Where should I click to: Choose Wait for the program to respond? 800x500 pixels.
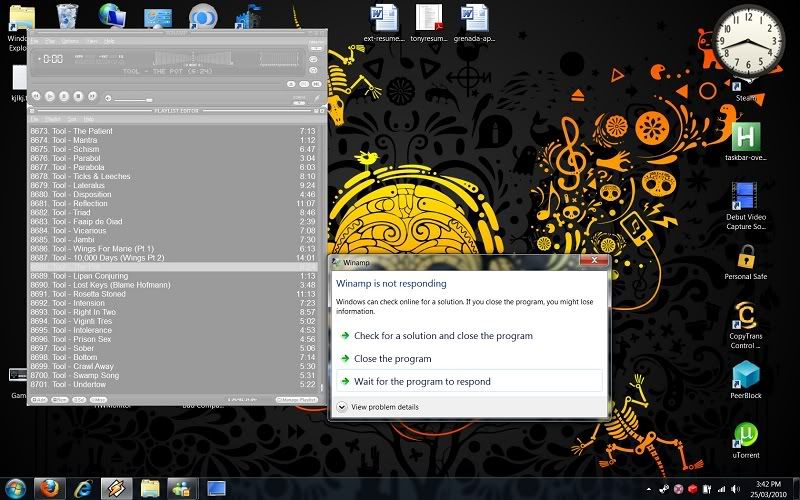pos(469,381)
